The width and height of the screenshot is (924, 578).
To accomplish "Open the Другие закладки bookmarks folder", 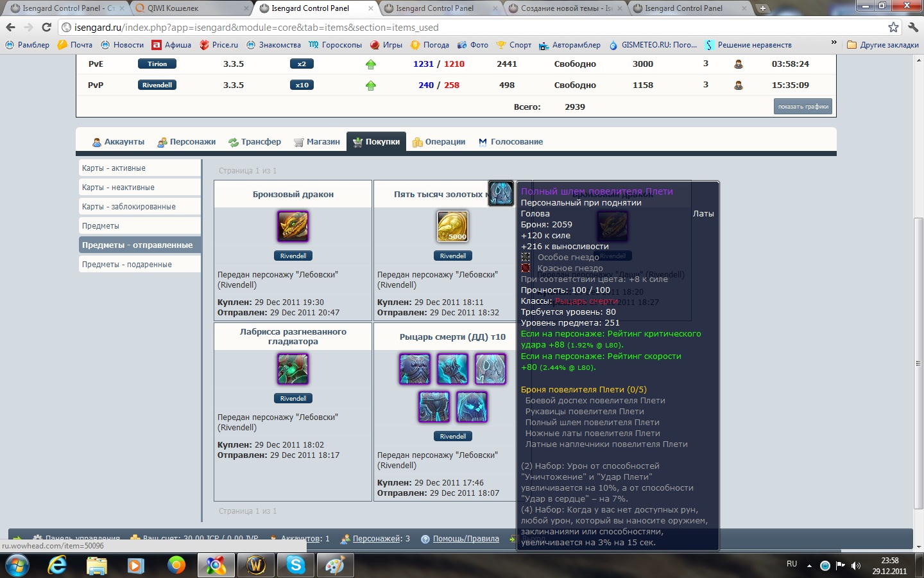I will 883,45.
